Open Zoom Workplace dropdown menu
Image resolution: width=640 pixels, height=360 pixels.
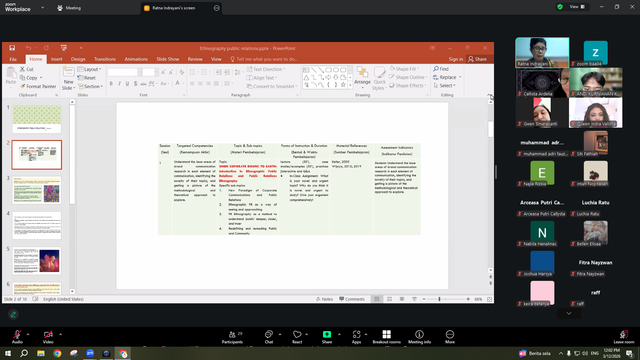point(42,7)
